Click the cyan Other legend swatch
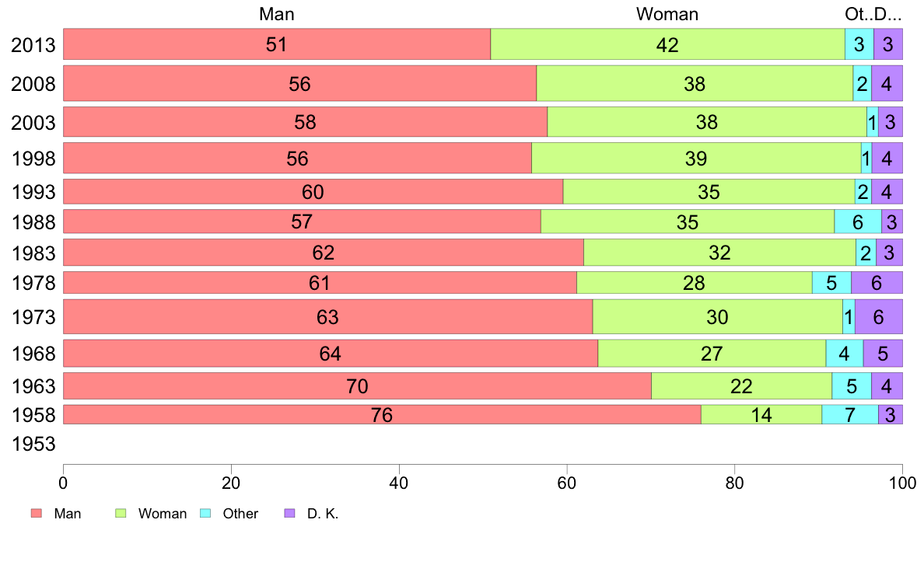 205,514
